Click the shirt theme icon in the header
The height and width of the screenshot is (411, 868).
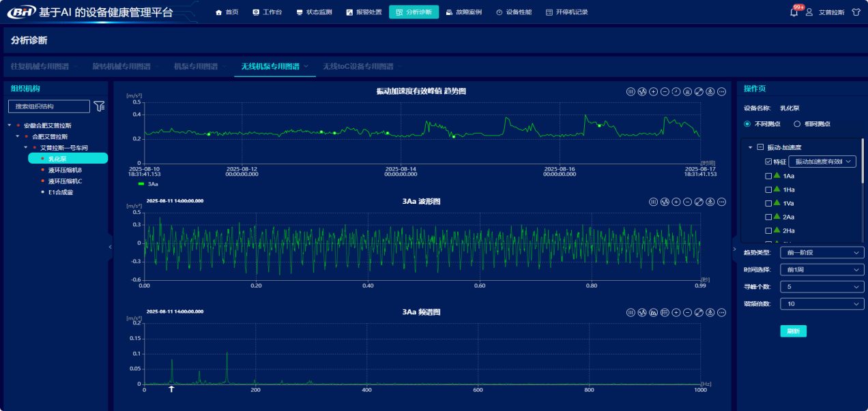click(856, 12)
